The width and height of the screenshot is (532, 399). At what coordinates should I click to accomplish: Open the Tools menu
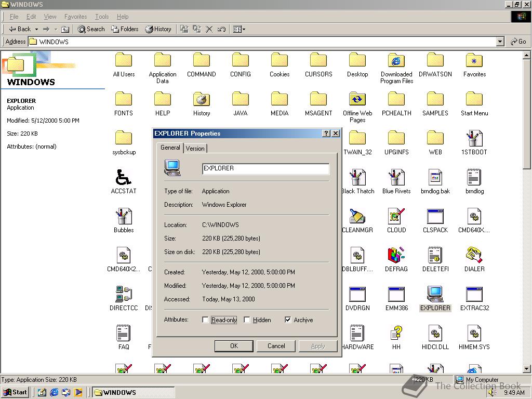point(101,16)
